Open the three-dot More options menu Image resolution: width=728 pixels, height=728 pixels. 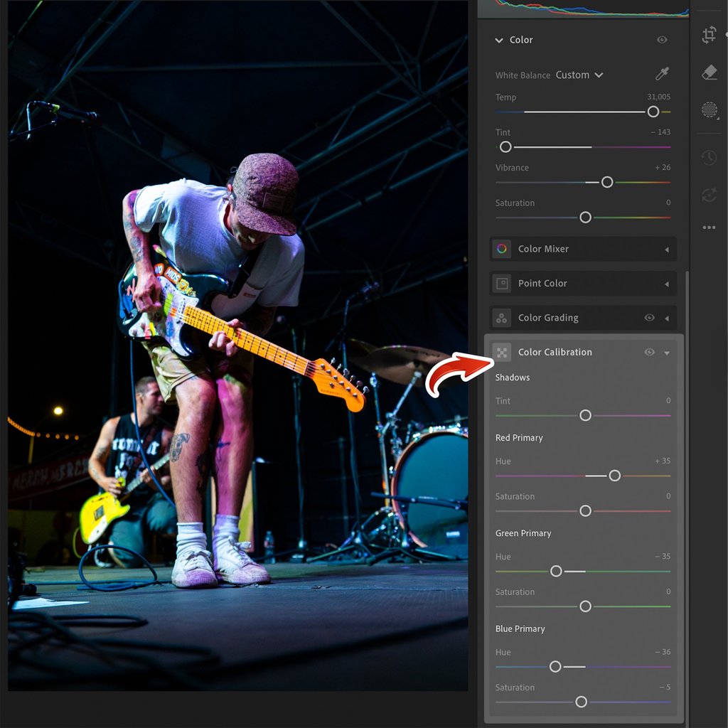708,227
